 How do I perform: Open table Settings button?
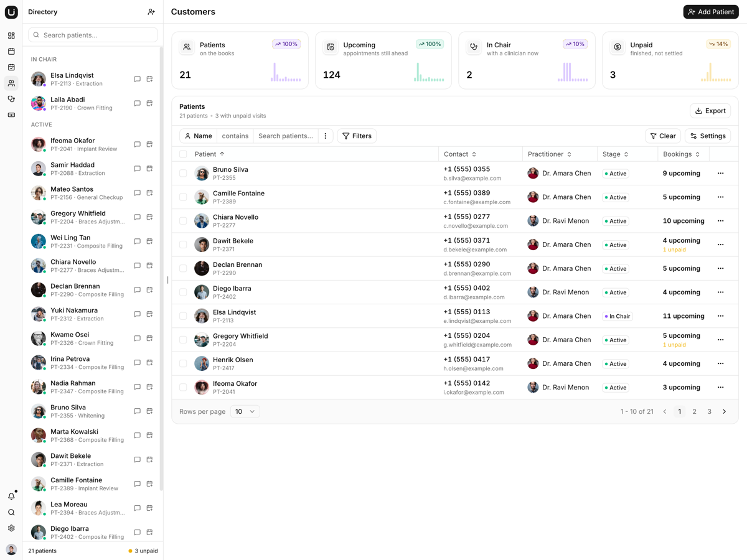tap(708, 136)
